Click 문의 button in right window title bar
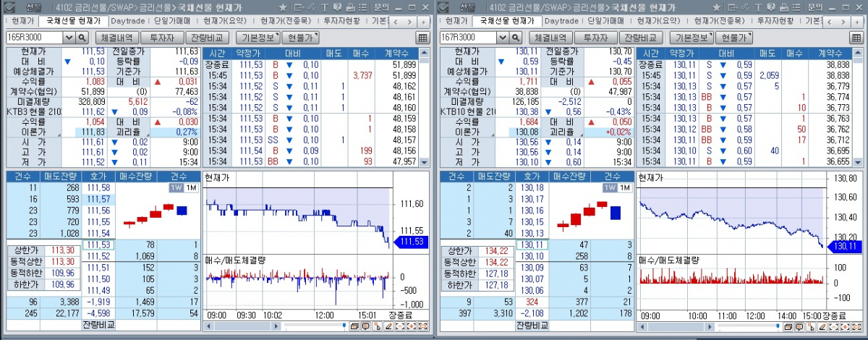 pyautogui.click(x=815, y=7)
